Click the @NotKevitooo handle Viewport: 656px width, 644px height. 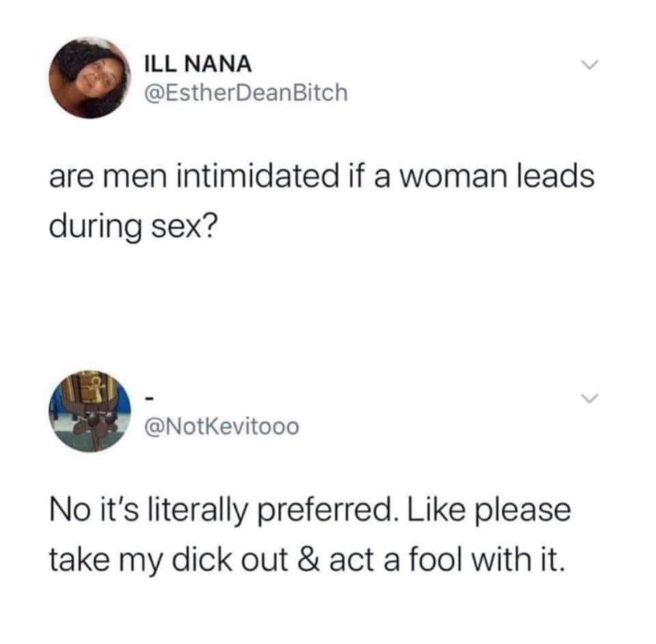pyautogui.click(x=220, y=428)
